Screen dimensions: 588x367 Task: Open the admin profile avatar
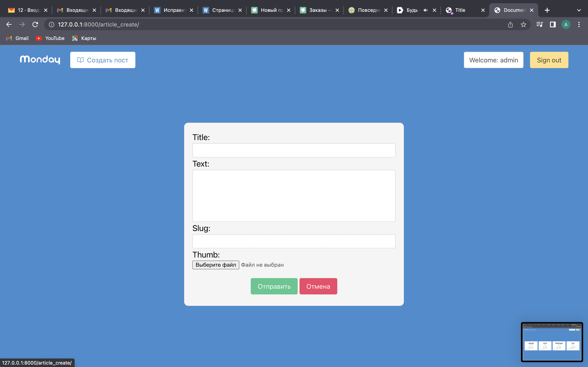click(x=566, y=24)
